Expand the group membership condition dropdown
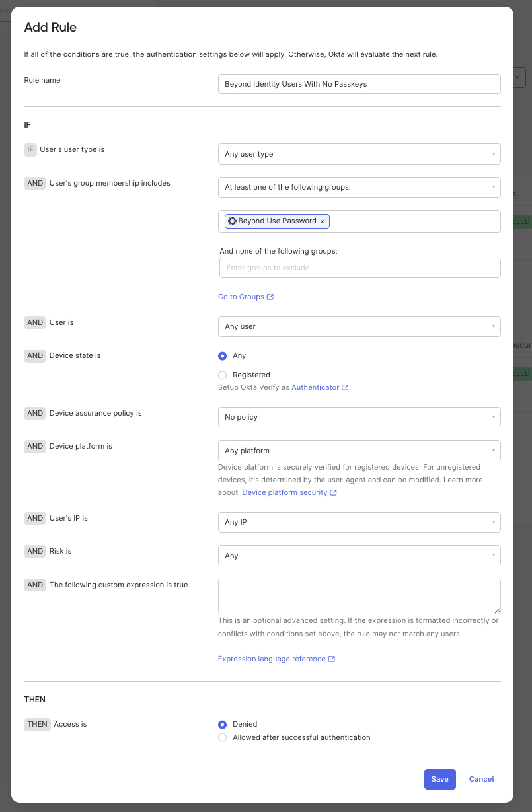Image resolution: width=532 pixels, height=812 pixels. pyautogui.click(x=359, y=188)
